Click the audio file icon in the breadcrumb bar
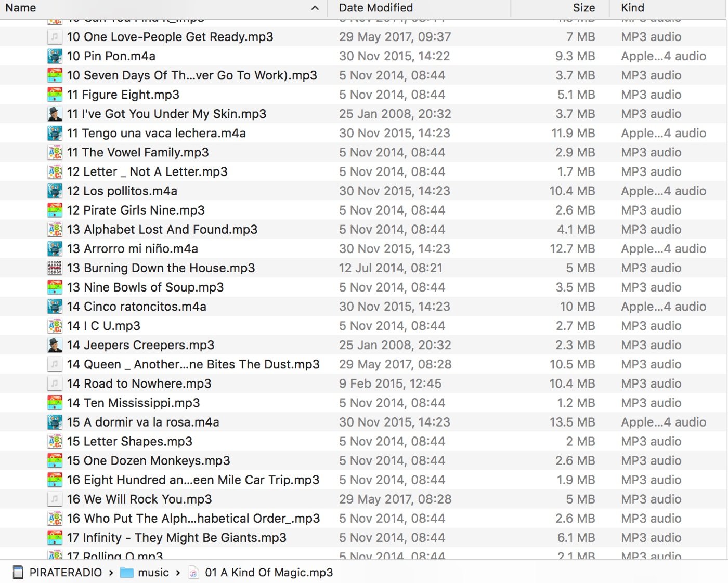The image size is (728, 583). pos(193,572)
